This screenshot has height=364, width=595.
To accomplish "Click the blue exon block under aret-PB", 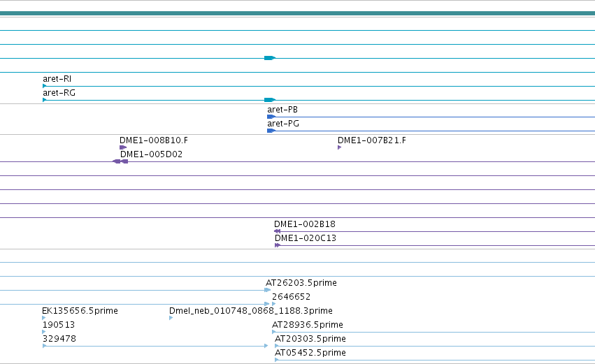I will pos(271,117).
